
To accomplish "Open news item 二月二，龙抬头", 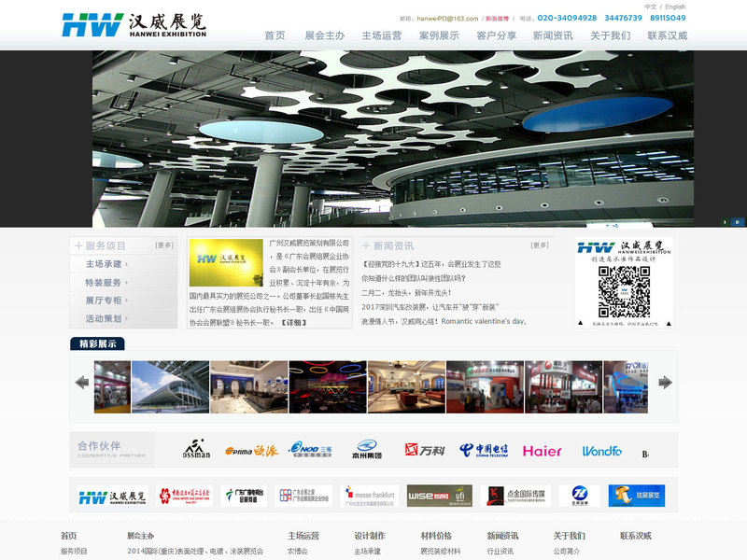I will point(406,293).
